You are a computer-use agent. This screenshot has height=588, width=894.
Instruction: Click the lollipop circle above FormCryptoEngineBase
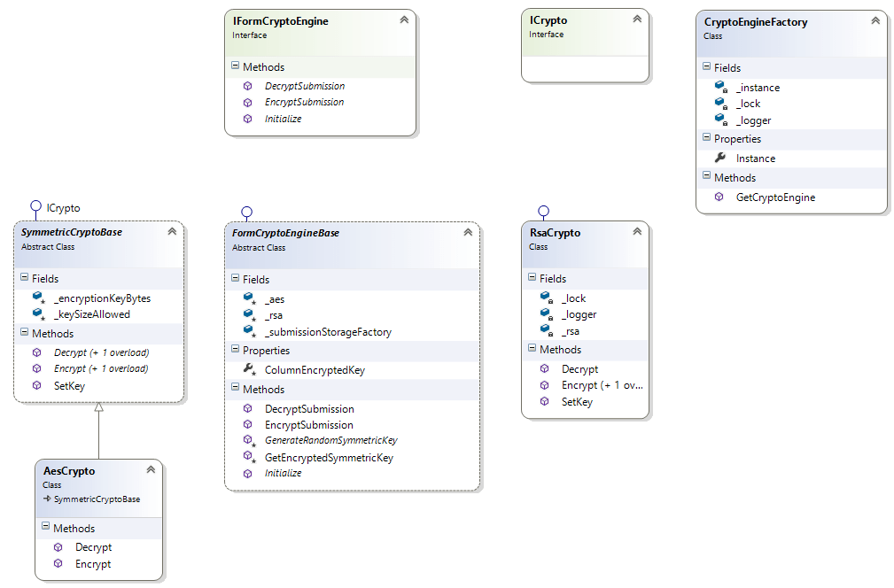246,211
